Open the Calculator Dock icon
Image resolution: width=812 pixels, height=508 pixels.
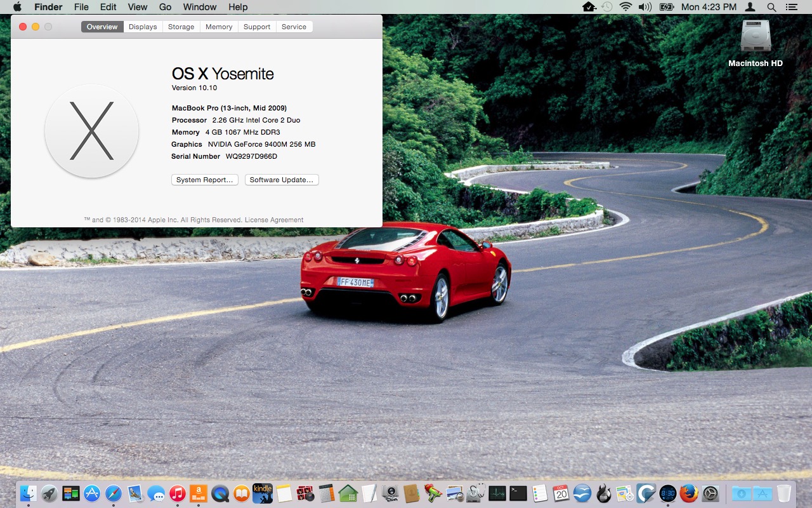(327, 493)
